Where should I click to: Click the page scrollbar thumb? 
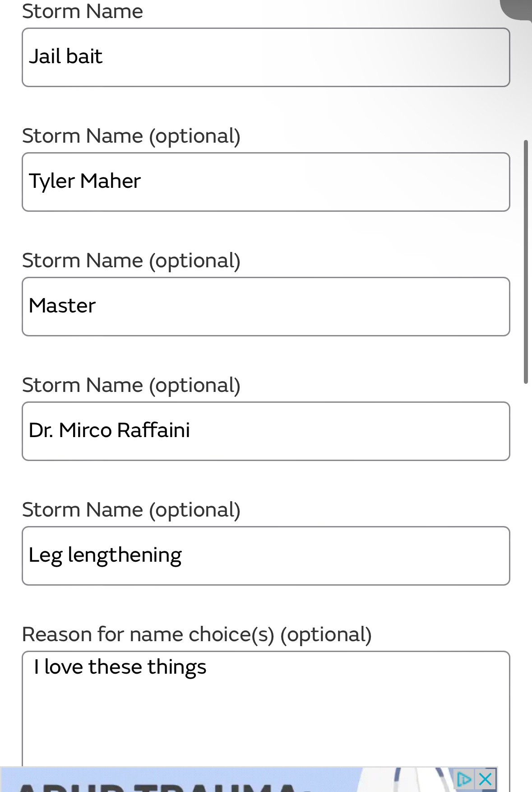click(526, 262)
